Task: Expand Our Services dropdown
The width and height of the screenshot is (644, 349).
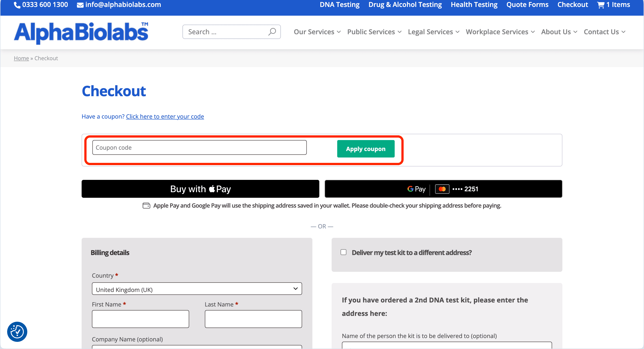Action: (317, 32)
